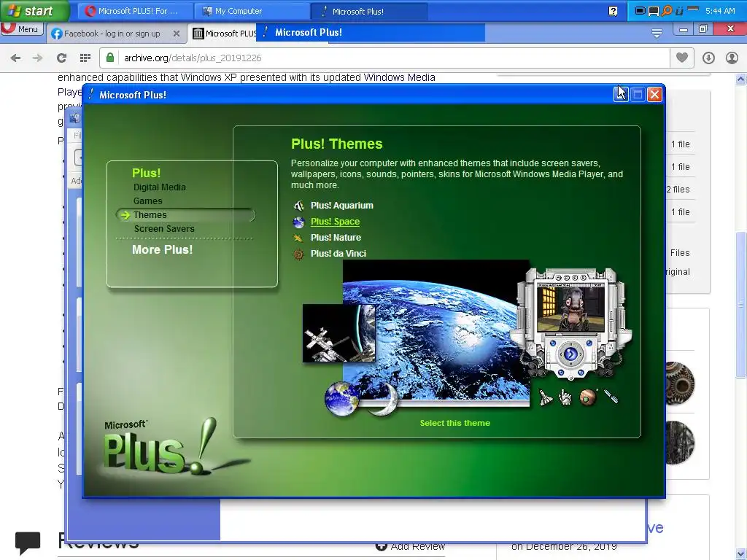747x560 pixels.
Task: Reload the archive.org page
Action: 61,58
